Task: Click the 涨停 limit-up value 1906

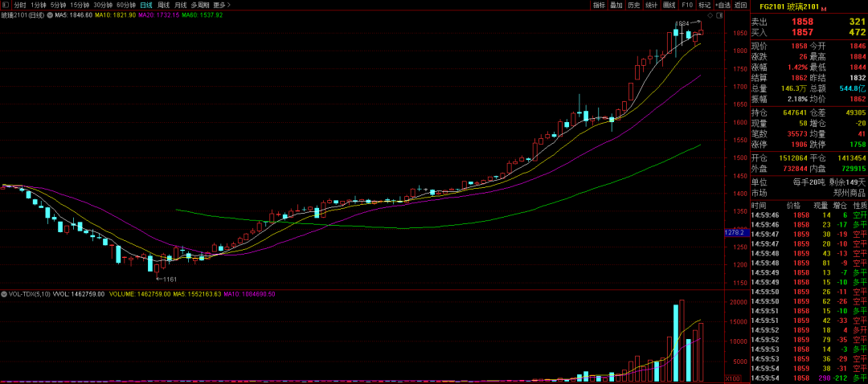Action: [x=799, y=145]
